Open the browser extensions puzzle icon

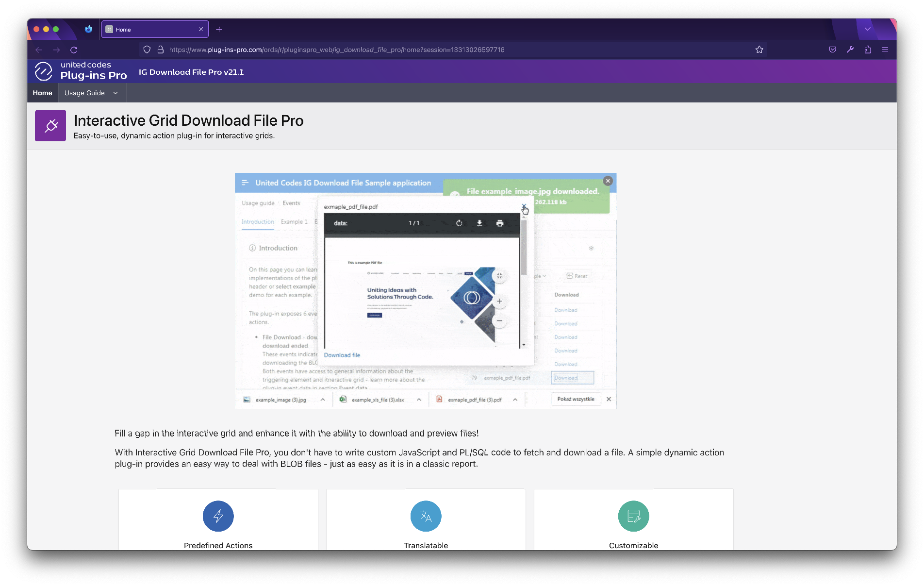click(868, 50)
